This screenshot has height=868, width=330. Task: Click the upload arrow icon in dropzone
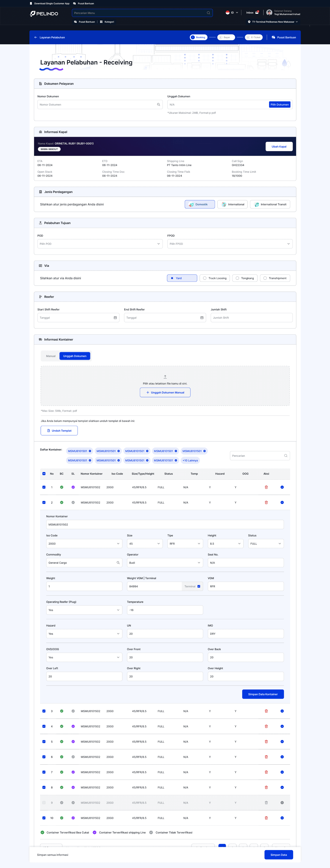click(x=165, y=377)
